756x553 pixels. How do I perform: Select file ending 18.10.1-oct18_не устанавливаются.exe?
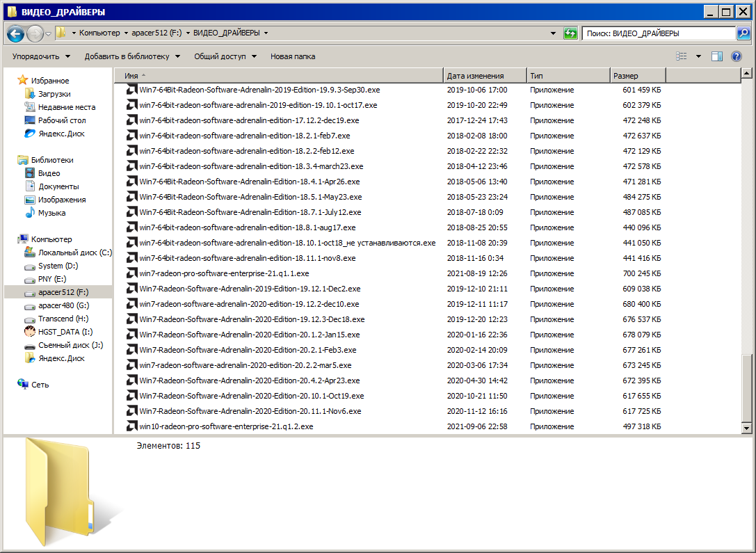tap(287, 243)
